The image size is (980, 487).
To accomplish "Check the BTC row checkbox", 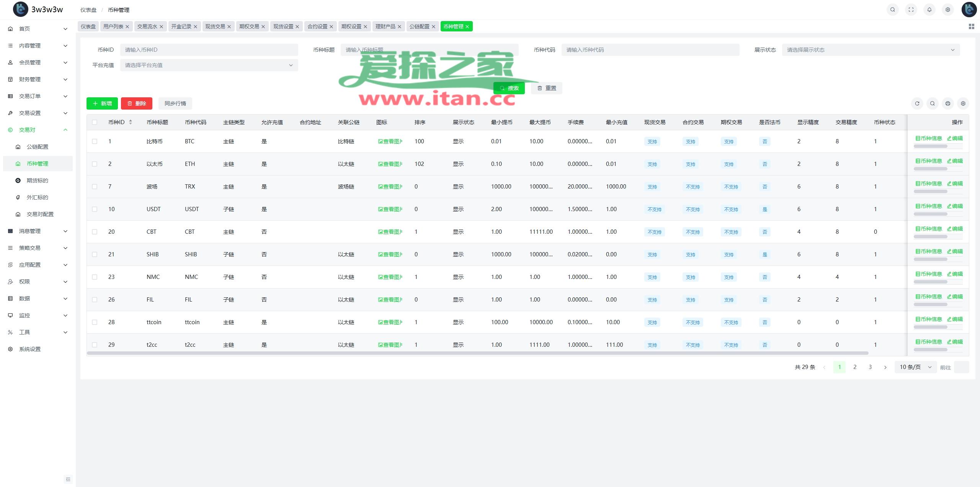I will tap(95, 141).
